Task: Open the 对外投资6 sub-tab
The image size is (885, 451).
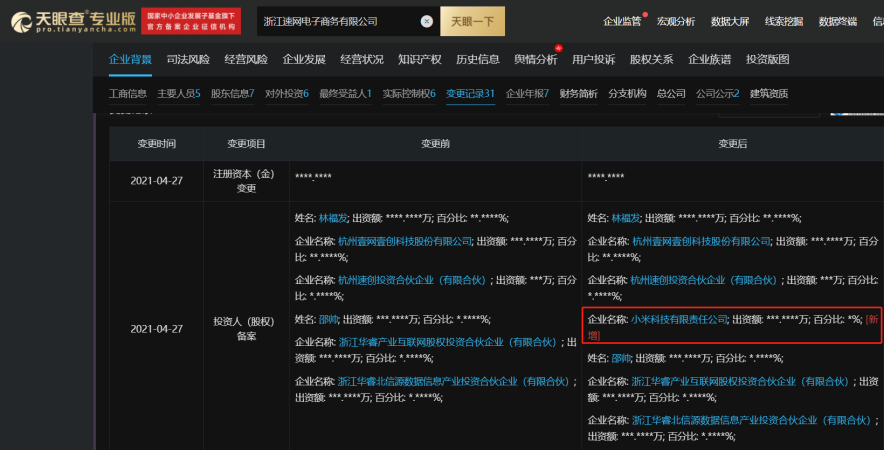Action: tap(287, 94)
